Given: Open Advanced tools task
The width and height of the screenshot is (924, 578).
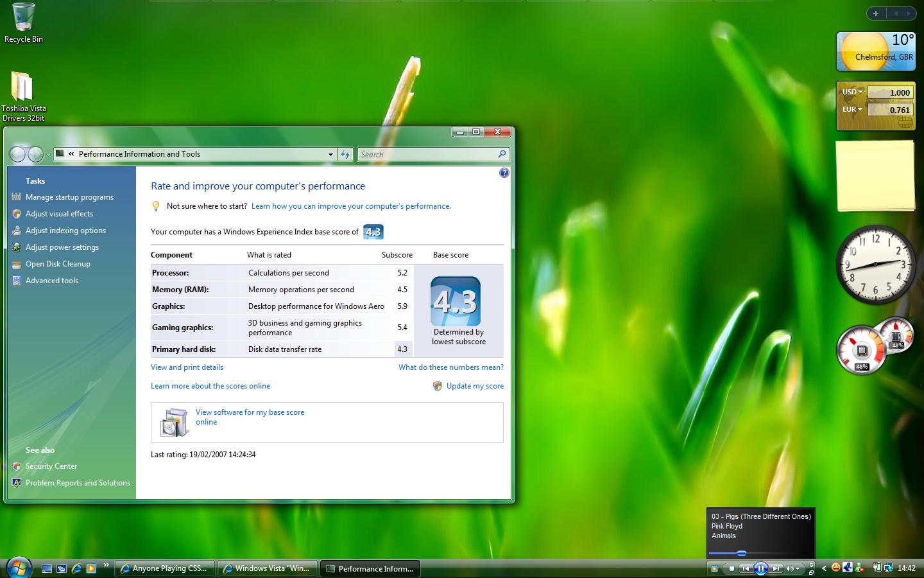Looking at the screenshot, I should [x=52, y=281].
